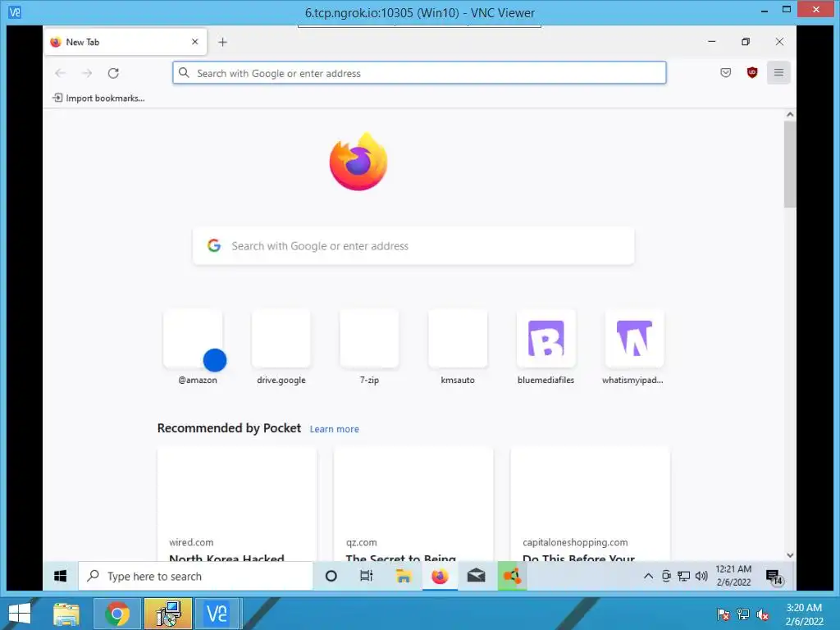Click VNC Viewer in host taskbar
The height and width of the screenshot is (630, 840).
click(217, 614)
